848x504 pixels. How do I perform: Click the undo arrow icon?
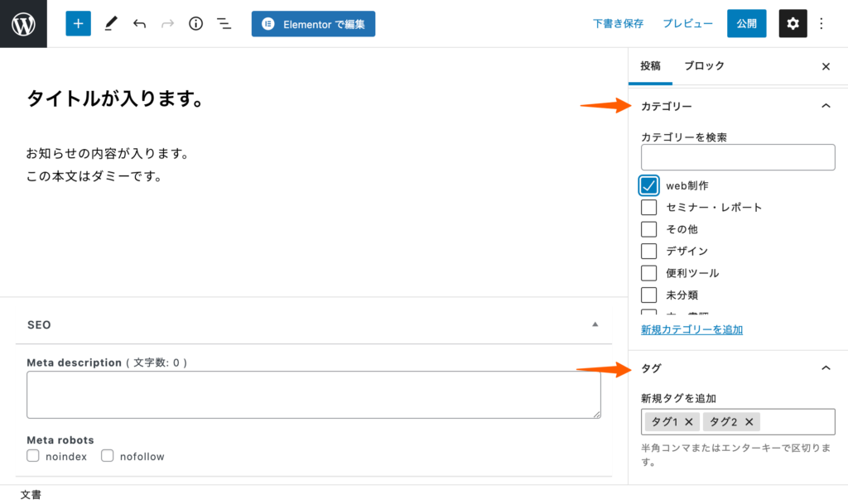tap(139, 24)
